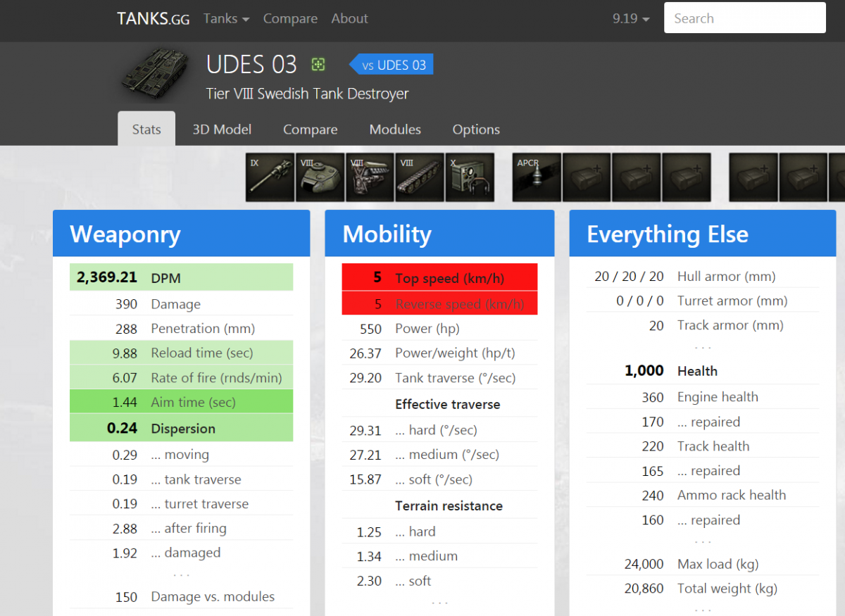Select the '... after firing' dispersion row
This screenshot has height=616, width=845.
(182, 528)
